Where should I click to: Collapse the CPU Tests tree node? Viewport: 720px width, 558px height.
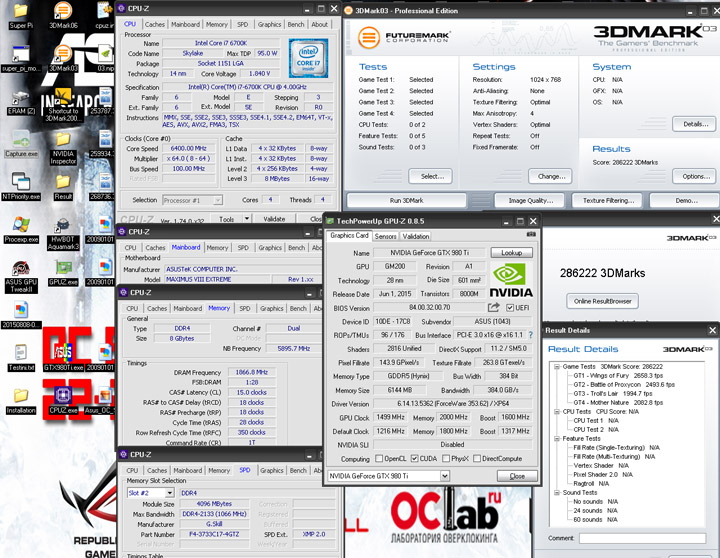point(557,411)
